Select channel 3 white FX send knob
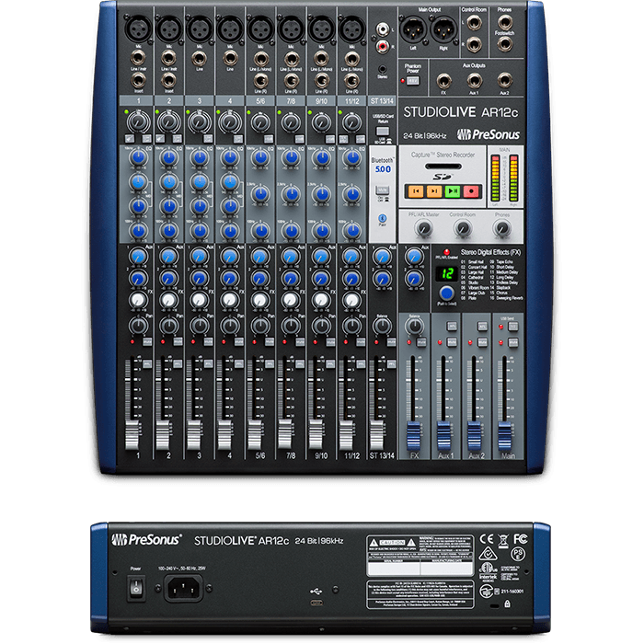The width and height of the screenshot is (644, 644). tap(200, 300)
